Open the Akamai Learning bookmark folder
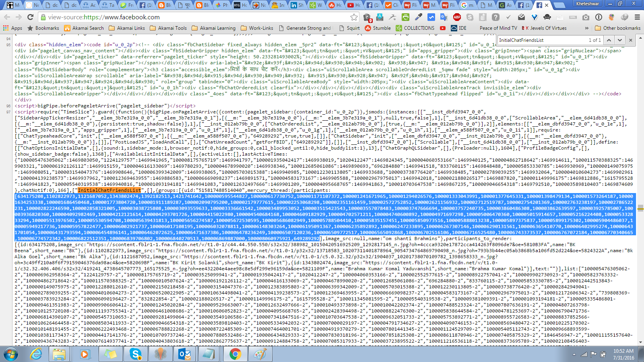The image size is (644, 362). tap(213, 28)
